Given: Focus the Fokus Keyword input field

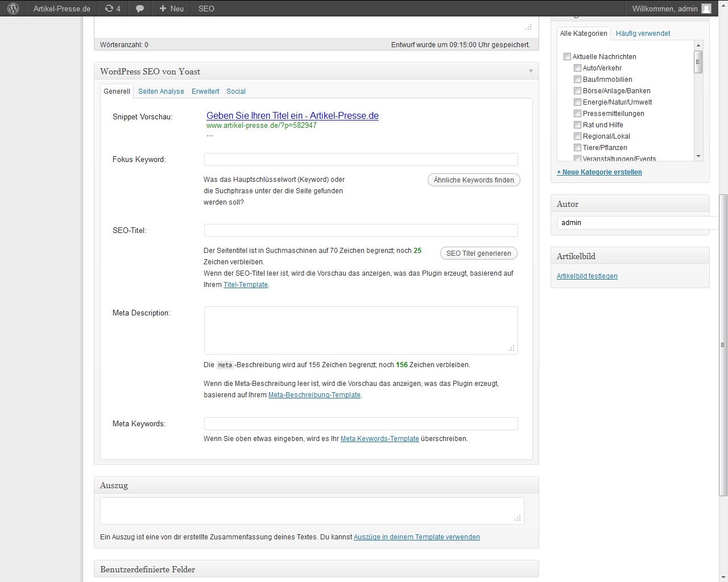Looking at the screenshot, I should pos(361,159).
